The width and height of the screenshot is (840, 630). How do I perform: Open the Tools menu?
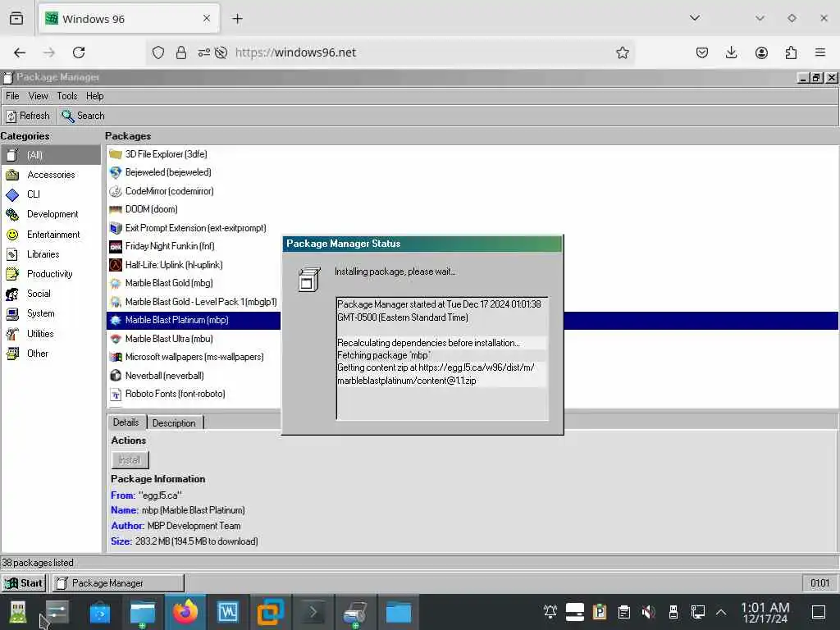pos(67,96)
